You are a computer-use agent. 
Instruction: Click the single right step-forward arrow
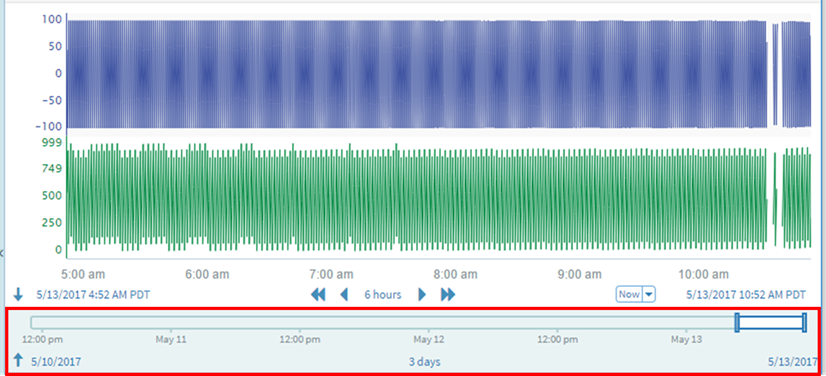click(x=422, y=294)
